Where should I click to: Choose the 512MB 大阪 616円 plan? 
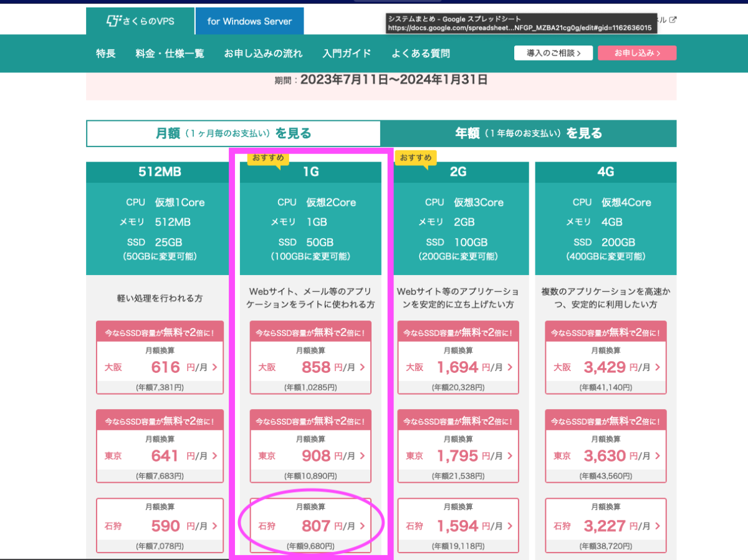click(x=159, y=367)
